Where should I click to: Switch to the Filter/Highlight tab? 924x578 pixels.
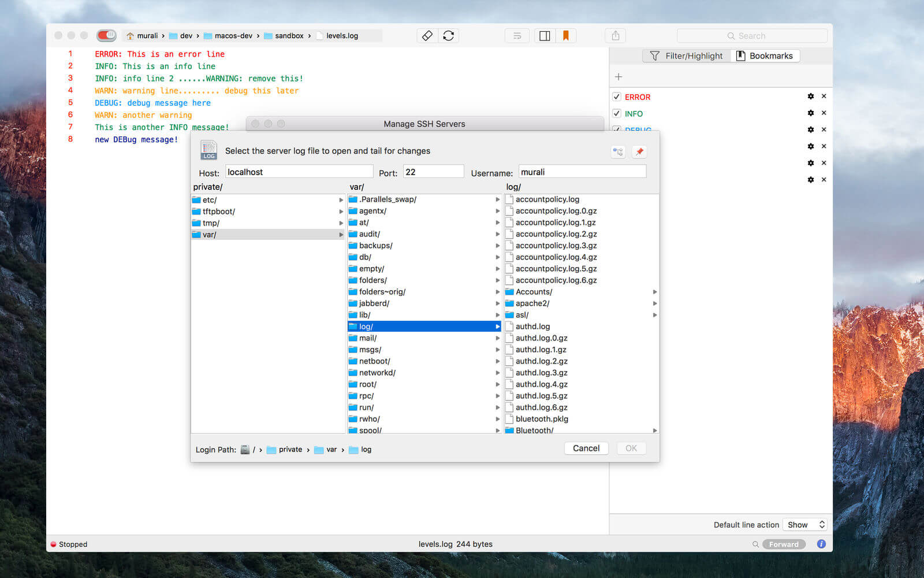coord(687,56)
